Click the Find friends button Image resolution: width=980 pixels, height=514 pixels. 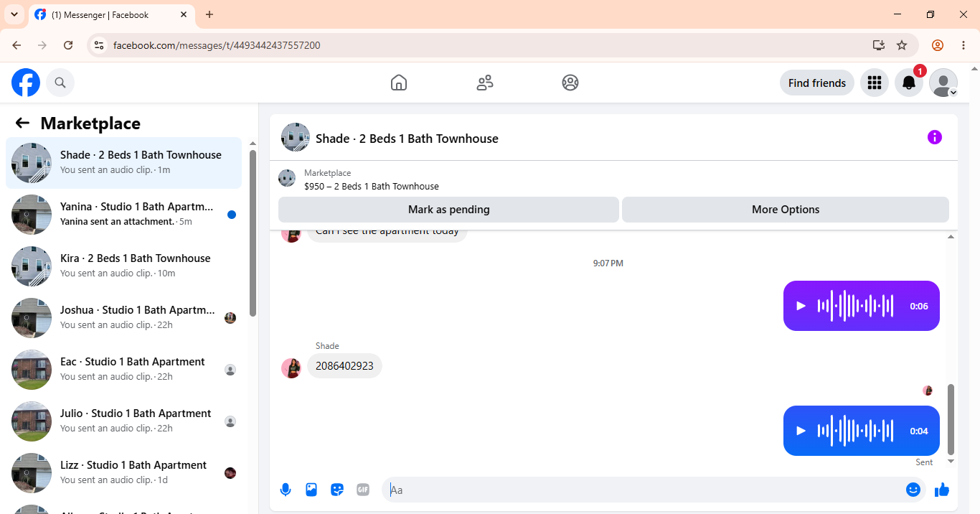(x=817, y=83)
